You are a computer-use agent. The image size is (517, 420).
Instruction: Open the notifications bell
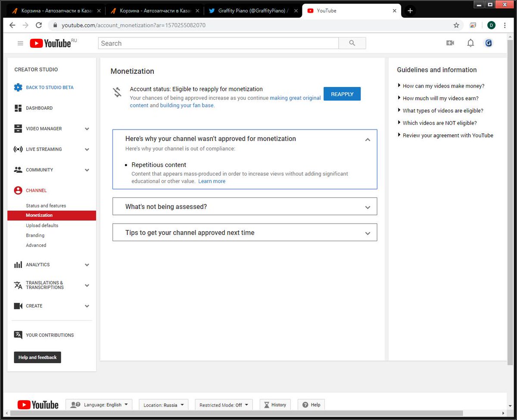click(470, 43)
